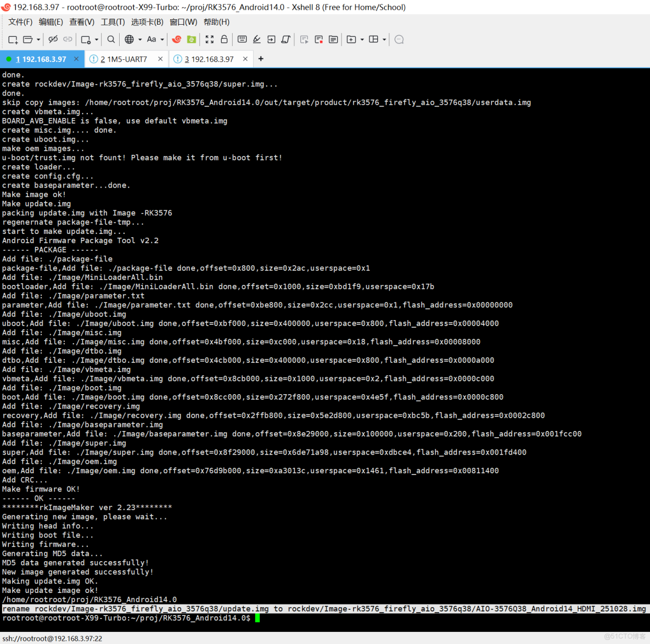This screenshot has width=650, height=644.
Task: Click the Find magnifier icon
Action: tap(111, 40)
